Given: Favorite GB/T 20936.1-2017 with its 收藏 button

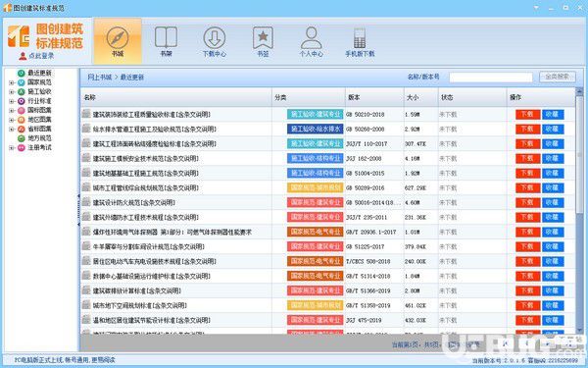Looking at the screenshot, I should coord(553,232).
